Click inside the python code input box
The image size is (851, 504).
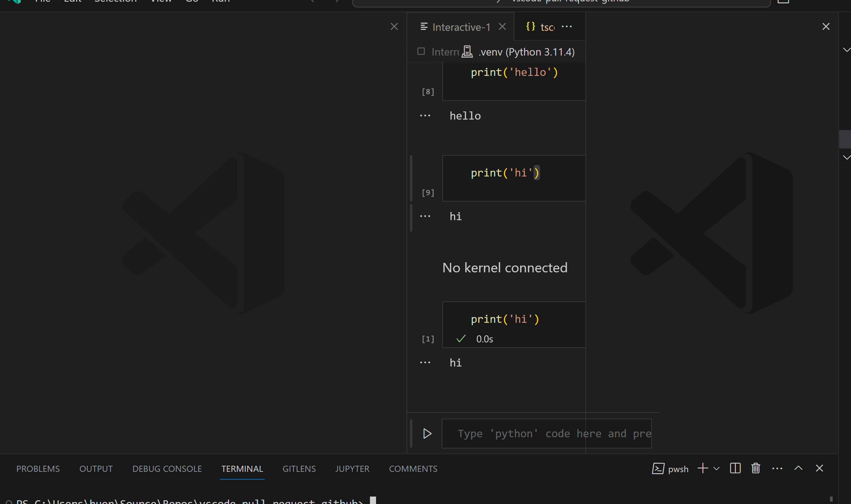(x=547, y=433)
